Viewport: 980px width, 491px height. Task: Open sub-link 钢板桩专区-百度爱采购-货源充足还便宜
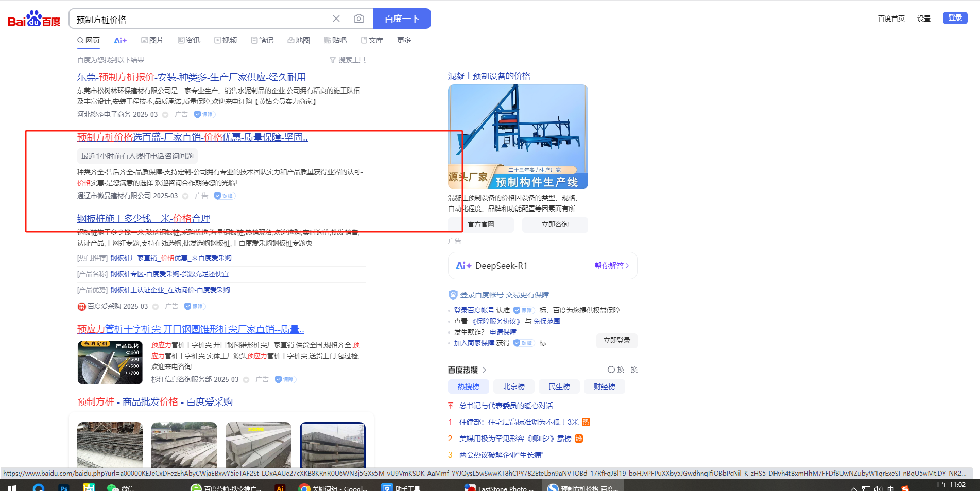tap(169, 274)
